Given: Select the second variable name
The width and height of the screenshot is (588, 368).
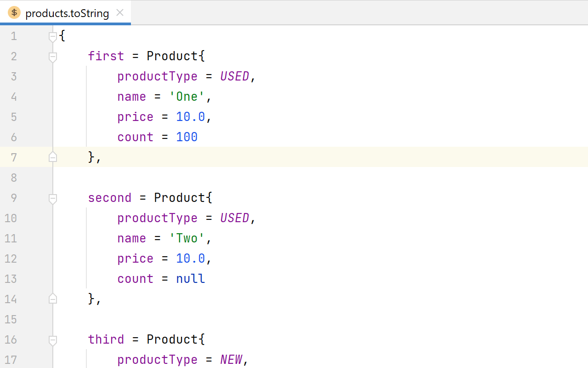Looking at the screenshot, I should tap(109, 197).
